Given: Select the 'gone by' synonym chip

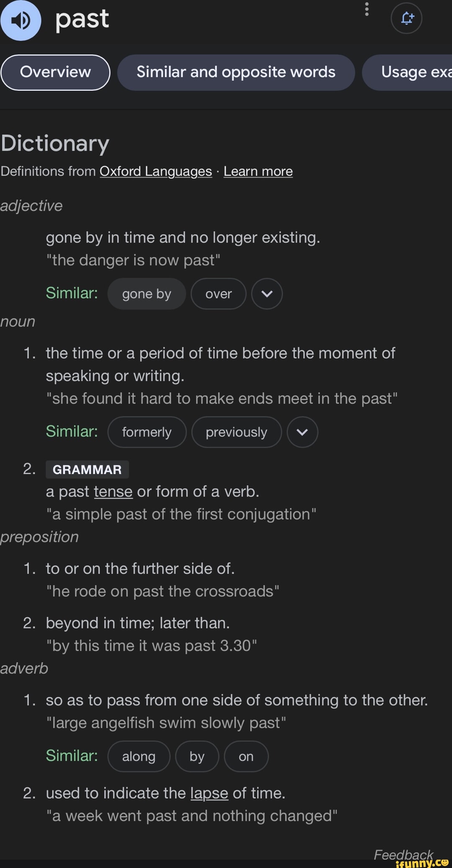Looking at the screenshot, I should click(x=146, y=294).
